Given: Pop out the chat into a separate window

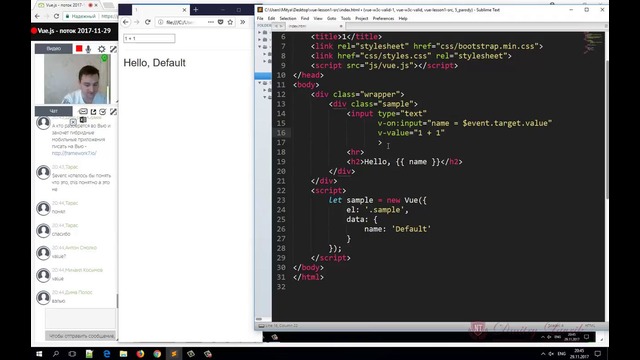Looking at the screenshot, I should tap(93, 111).
